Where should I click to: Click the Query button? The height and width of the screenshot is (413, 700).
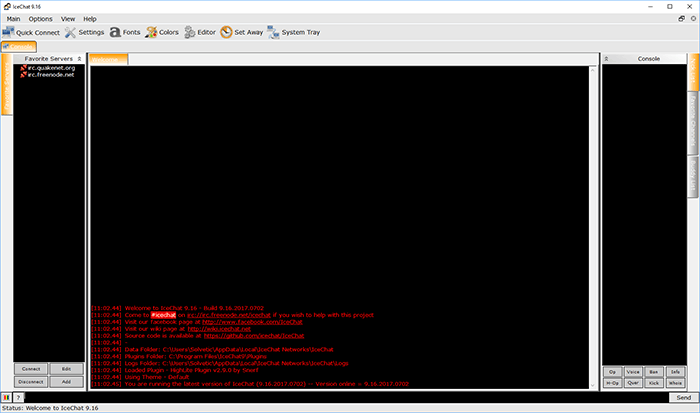coord(633,383)
